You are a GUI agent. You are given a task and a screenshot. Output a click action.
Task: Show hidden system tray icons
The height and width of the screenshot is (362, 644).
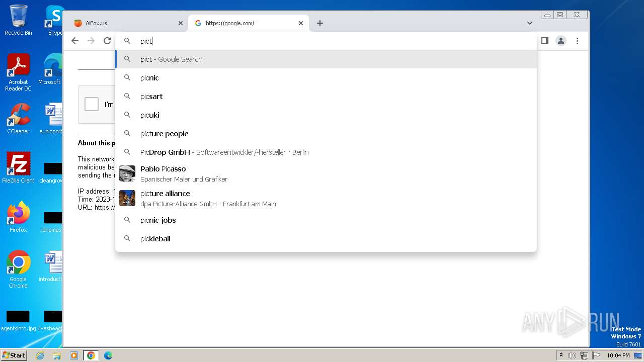[561, 355]
